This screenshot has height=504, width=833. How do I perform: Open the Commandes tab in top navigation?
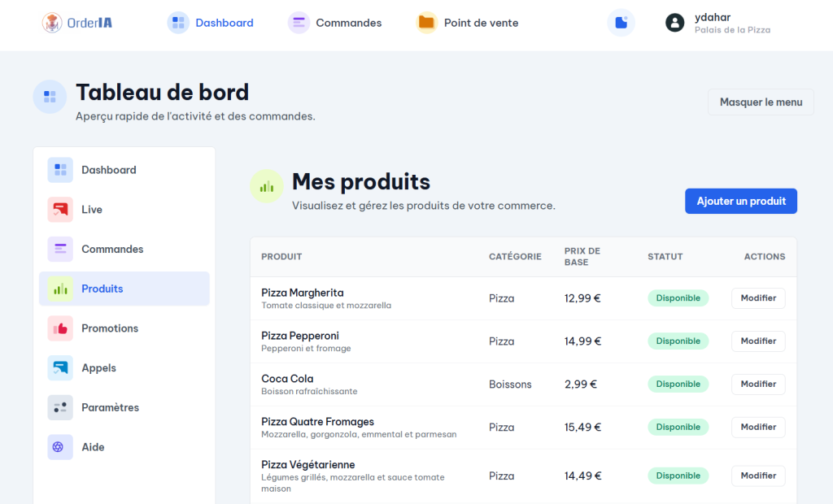348,23
